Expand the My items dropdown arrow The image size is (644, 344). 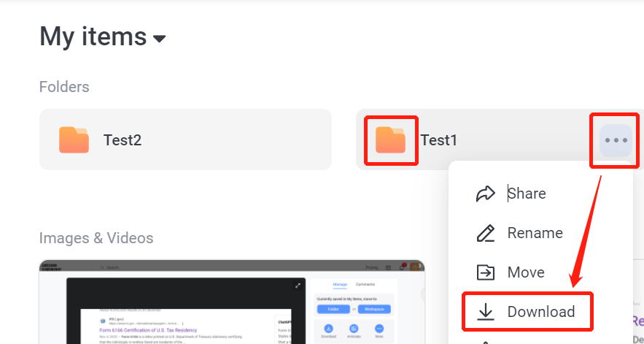pyautogui.click(x=159, y=39)
